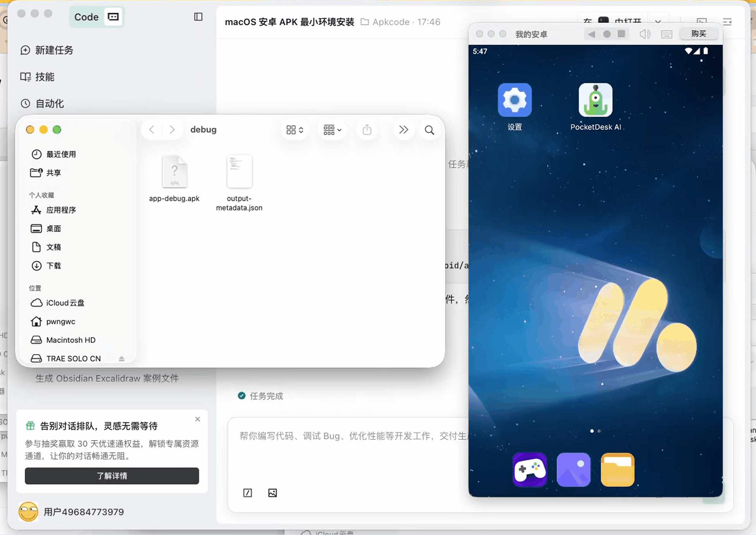Open 应用程序 in Finder sidebar
Image resolution: width=756 pixels, height=535 pixels.
click(53, 210)
